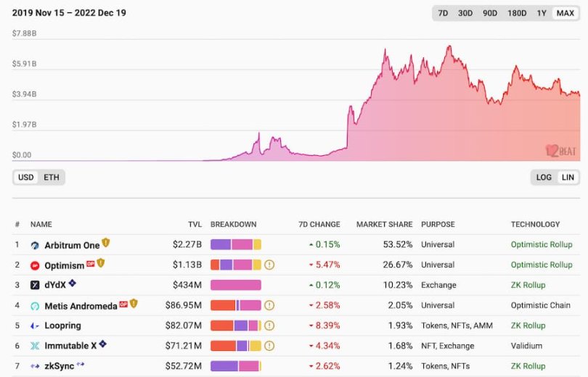Screen dimensions: 588x377
Task: Click the OP badge next to Optimism
Action: coord(90,264)
